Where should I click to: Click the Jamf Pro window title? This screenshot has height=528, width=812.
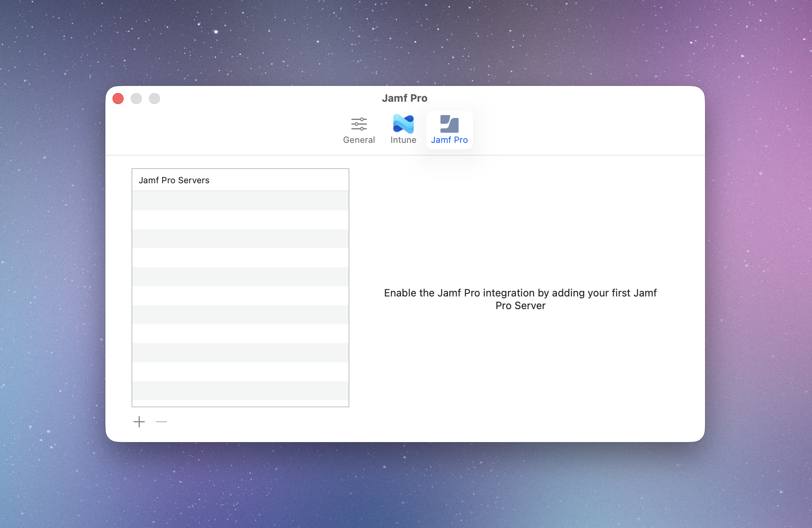click(x=404, y=98)
